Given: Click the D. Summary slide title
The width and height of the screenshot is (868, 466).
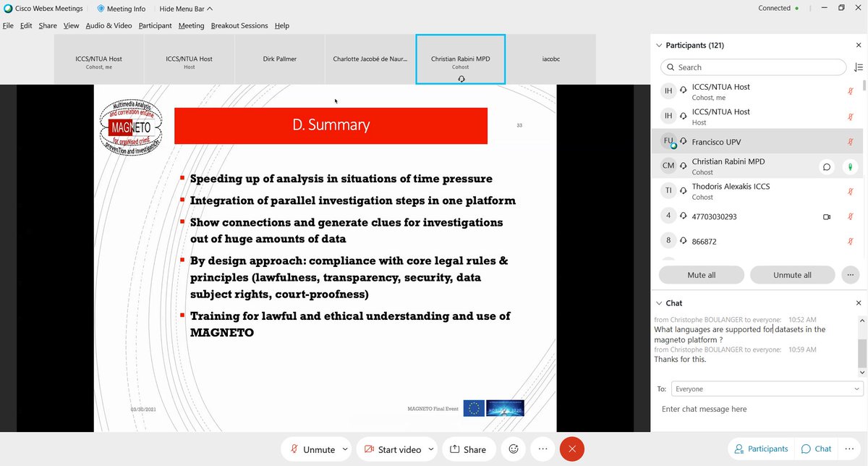Looking at the screenshot, I should click(331, 125).
